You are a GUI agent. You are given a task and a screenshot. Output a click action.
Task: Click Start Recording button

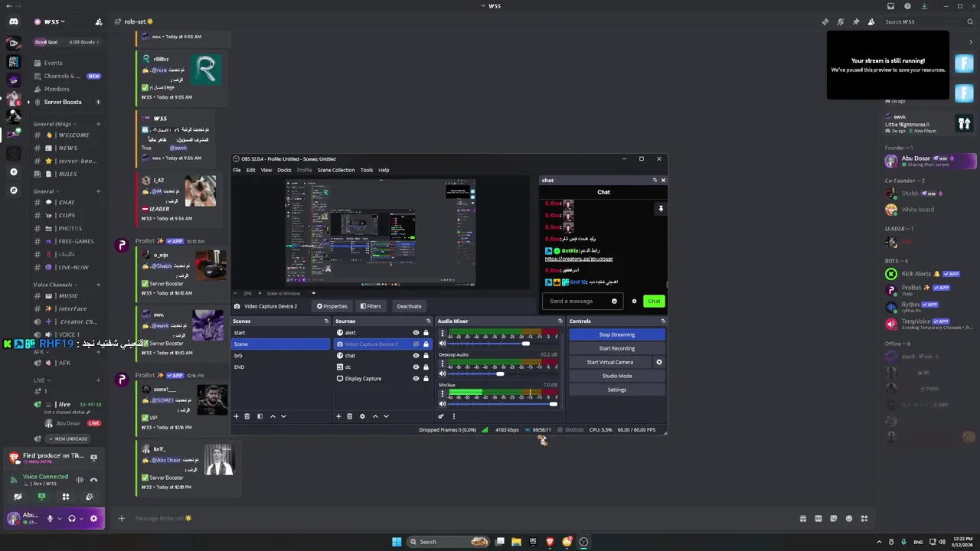pos(617,348)
